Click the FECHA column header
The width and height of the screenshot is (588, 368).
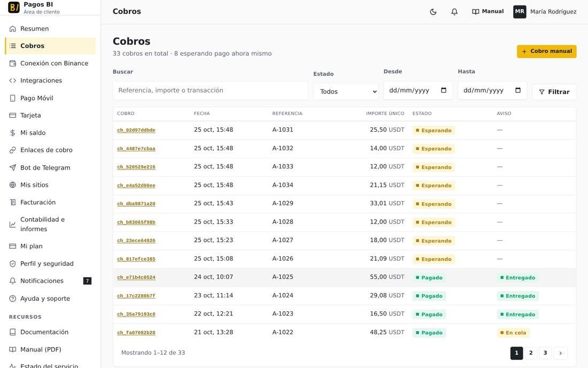point(202,113)
